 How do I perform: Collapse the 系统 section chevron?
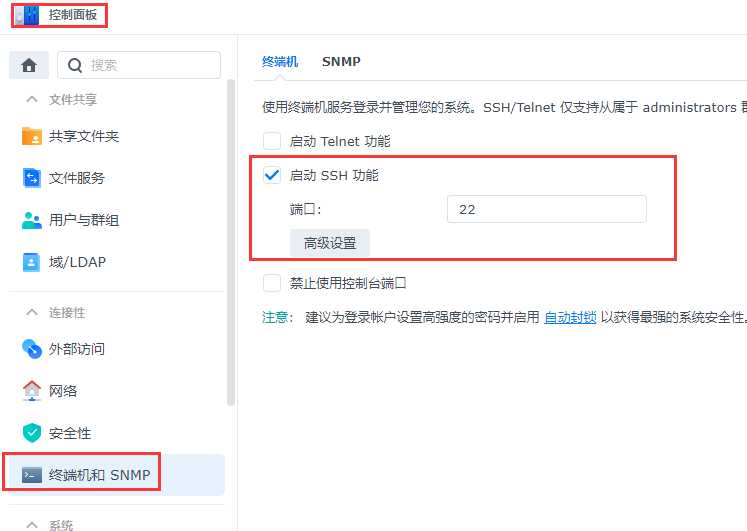[x=30, y=525]
